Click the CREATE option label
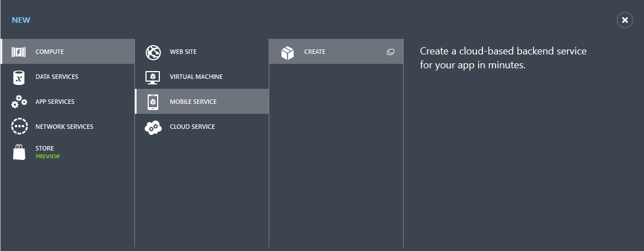Image resolution: width=644 pixels, height=251 pixels. tap(315, 52)
